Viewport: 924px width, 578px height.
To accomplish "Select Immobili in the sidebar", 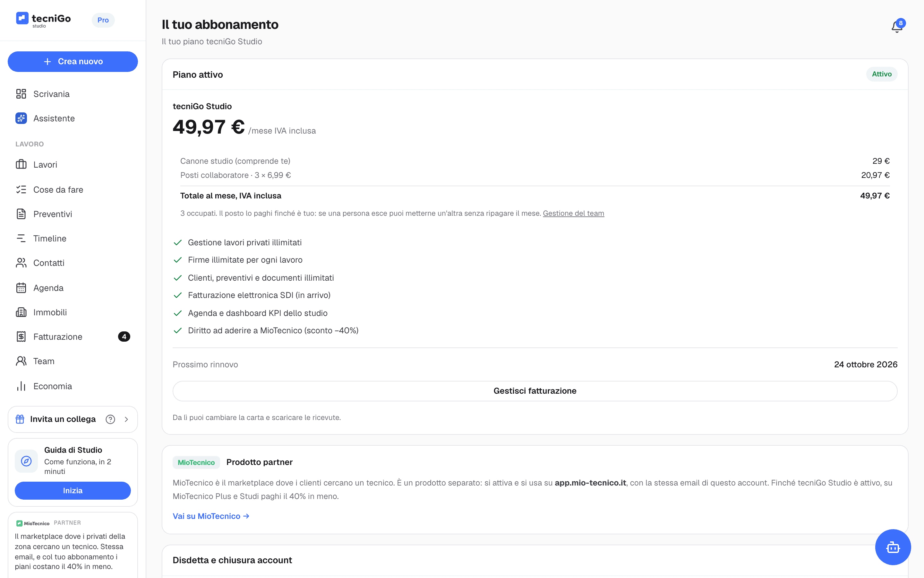I will pos(73,312).
